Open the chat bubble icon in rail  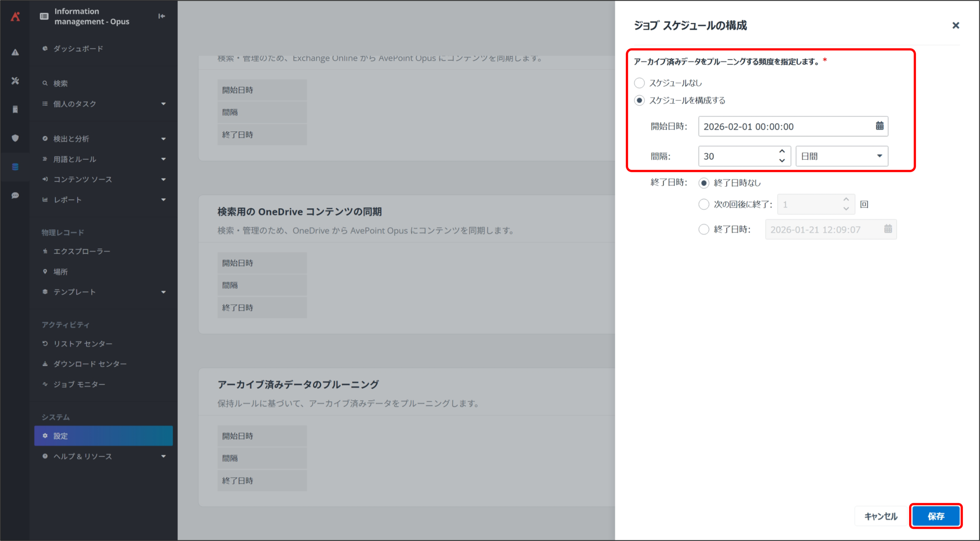[15, 195]
